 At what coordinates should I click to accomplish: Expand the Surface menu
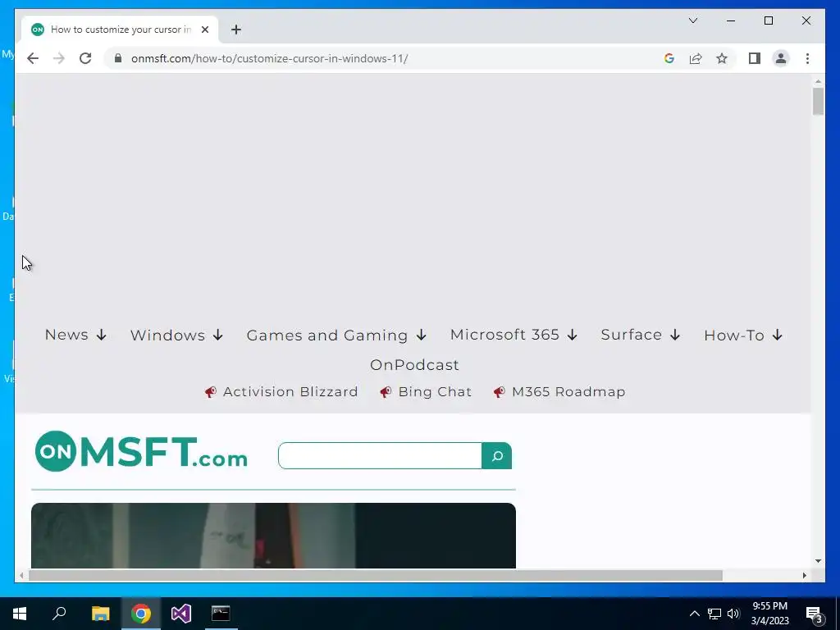pos(641,335)
